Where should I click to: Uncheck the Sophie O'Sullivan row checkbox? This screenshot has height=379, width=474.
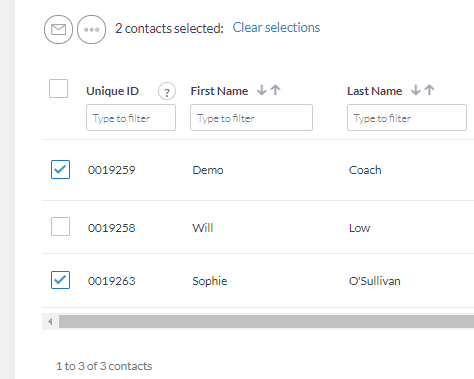[x=60, y=280]
